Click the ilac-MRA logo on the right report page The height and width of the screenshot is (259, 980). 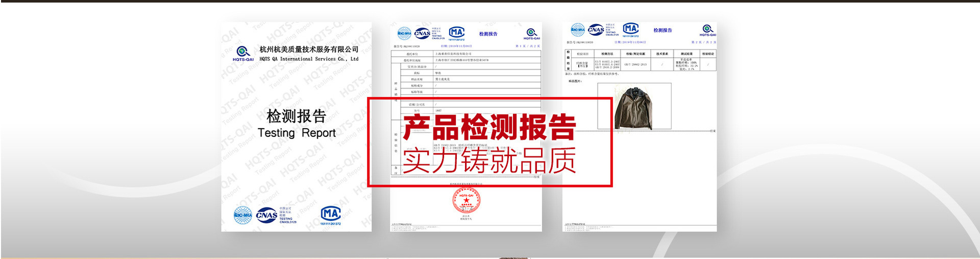tap(578, 30)
